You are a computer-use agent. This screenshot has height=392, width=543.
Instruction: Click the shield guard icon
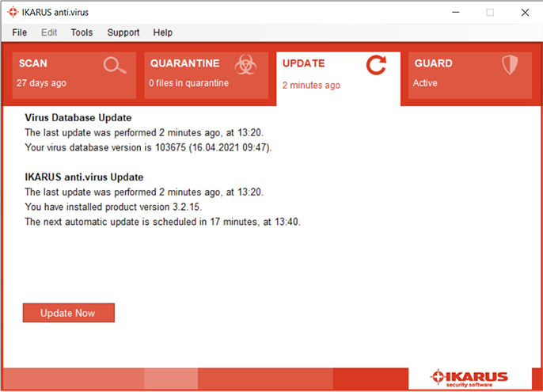pyautogui.click(x=510, y=65)
